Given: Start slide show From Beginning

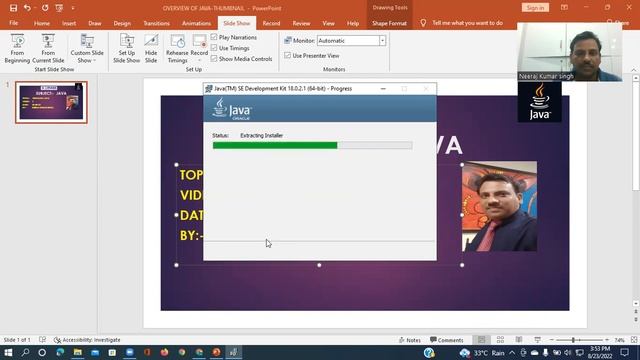Looking at the screenshot, I should 17,48.
